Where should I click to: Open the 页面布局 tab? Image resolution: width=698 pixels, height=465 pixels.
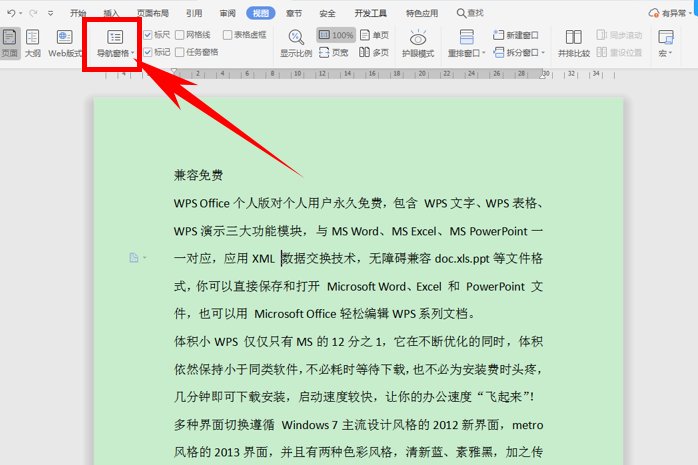[x=153, y=13]
